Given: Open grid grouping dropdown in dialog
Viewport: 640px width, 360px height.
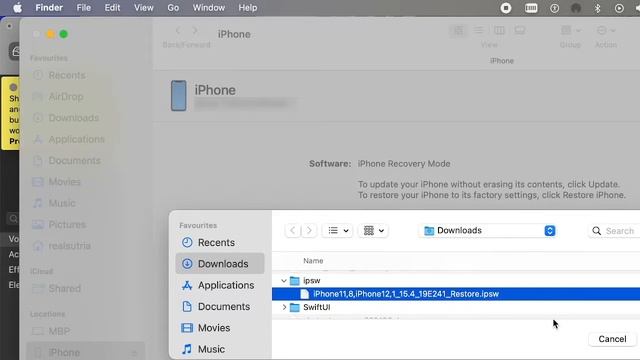Looking at the screenshot, I should (373, 231).
